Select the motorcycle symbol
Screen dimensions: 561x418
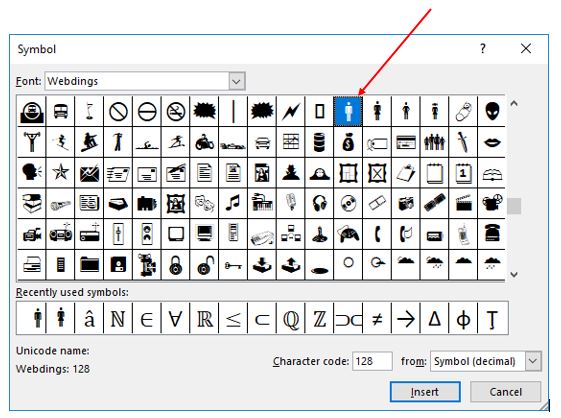click(x=204, y=142)
